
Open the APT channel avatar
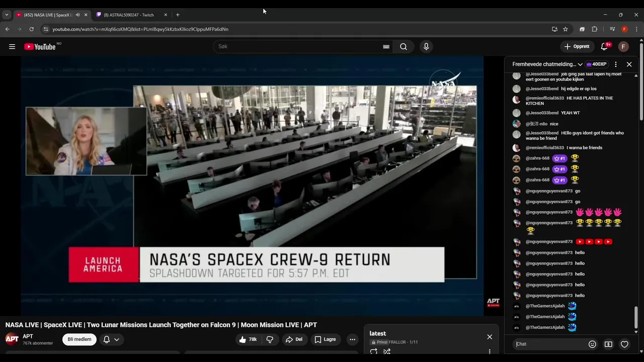tap(12, 339)
